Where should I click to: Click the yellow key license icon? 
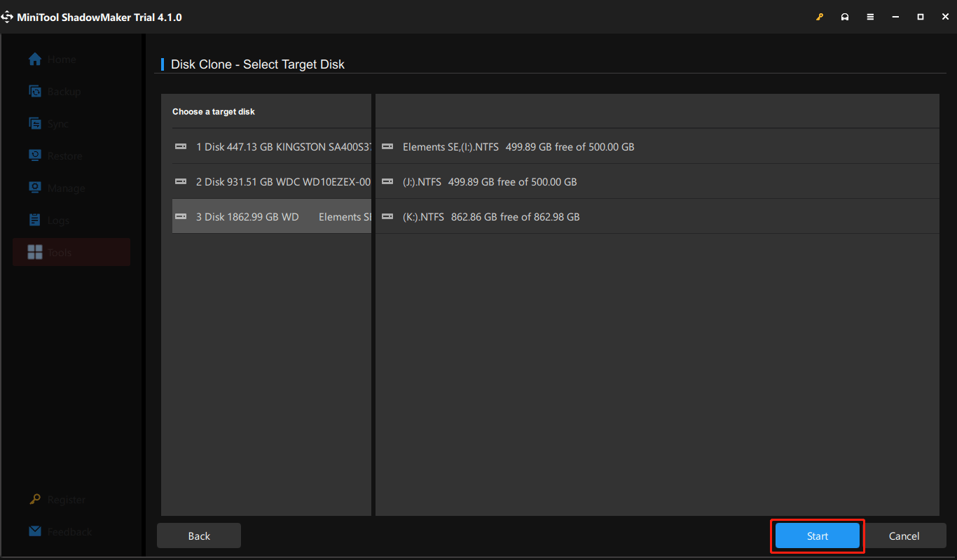click(x=820, y=16)
